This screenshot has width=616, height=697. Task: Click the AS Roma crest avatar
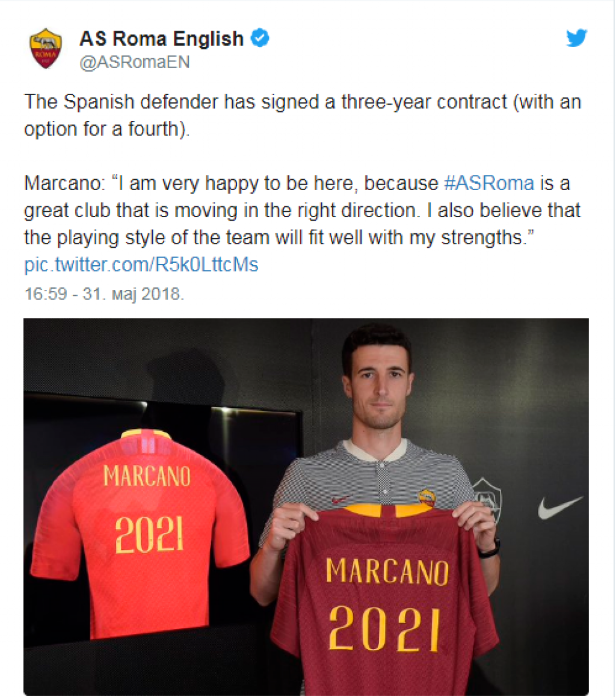coord(45,49)
